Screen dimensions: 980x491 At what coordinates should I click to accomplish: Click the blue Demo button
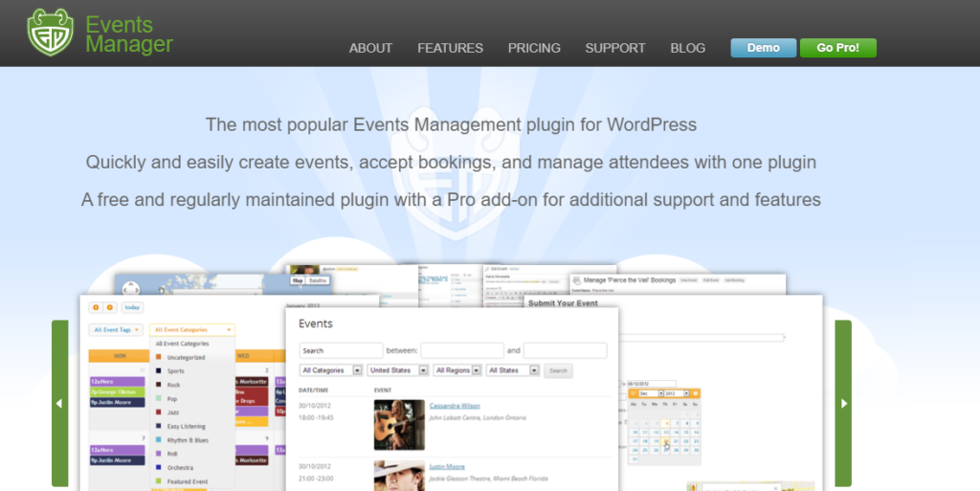pyautogui.click(x=763, y=48)
